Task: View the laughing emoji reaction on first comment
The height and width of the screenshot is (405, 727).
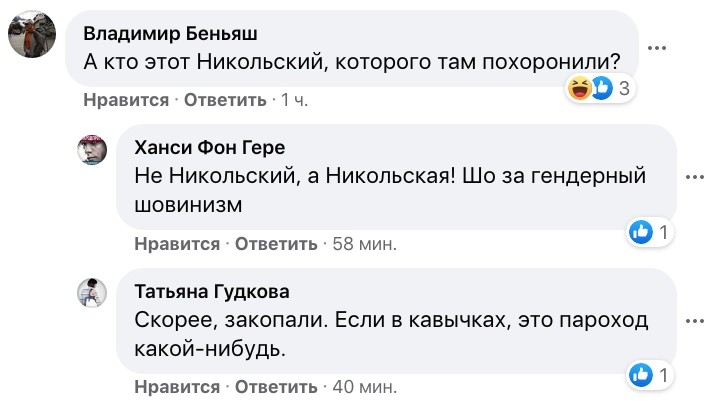Action: (579, 89)
